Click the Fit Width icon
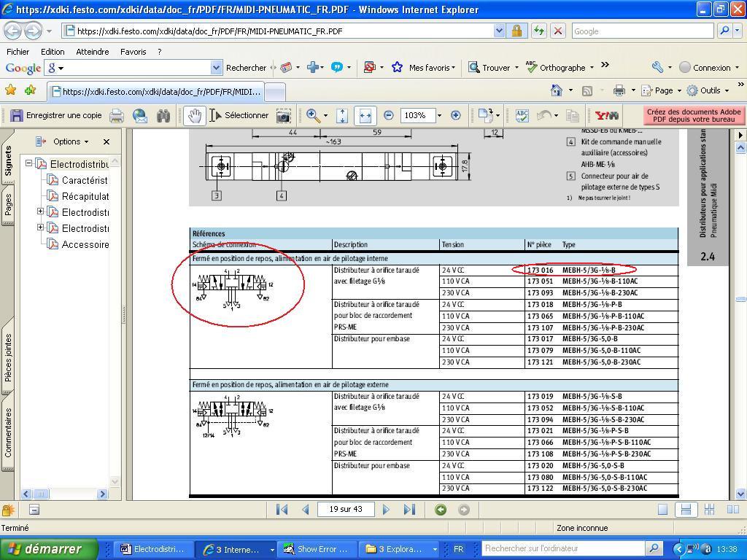747x560 pixels. coord(365,116)
